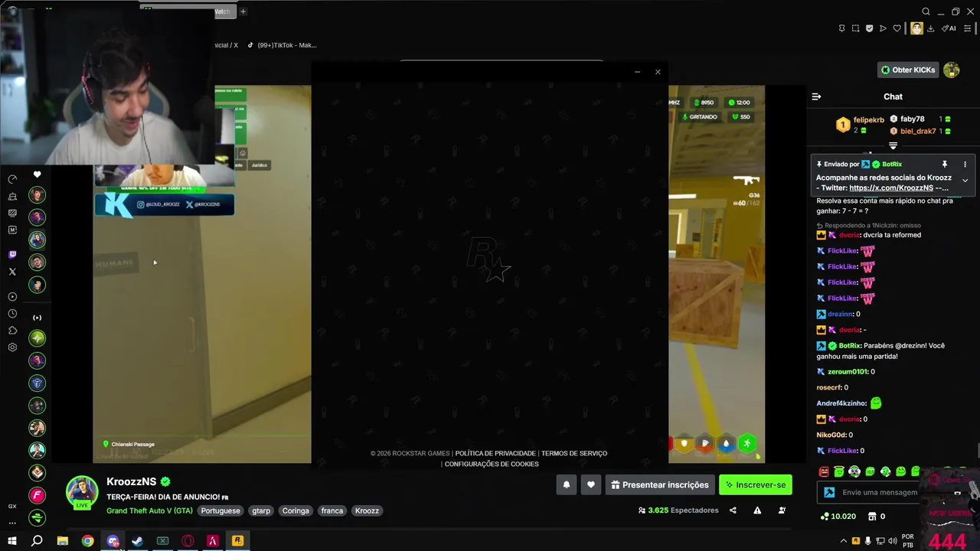The width and height of the screenshot is (980, 551).
Task: Open sidebar three-dot more menu
Action: 12,523
